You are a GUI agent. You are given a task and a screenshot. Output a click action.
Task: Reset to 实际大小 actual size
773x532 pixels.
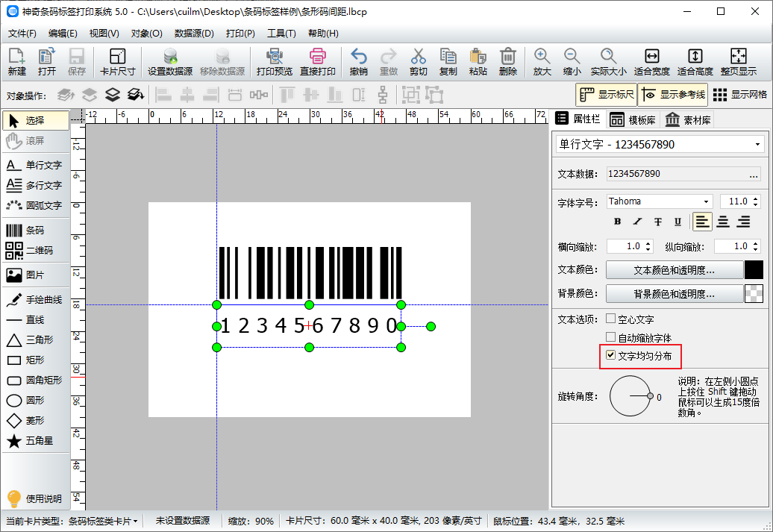click(x=608, y=62)
